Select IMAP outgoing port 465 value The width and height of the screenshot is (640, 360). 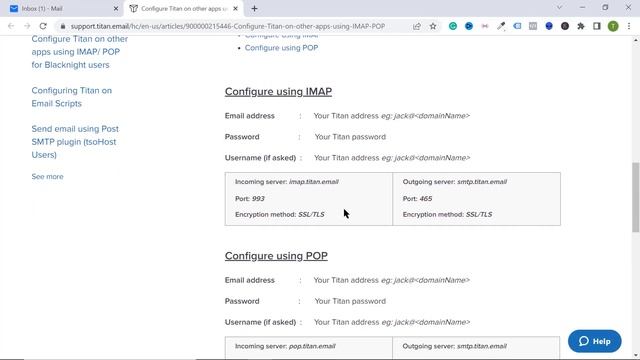click(426, 199)
